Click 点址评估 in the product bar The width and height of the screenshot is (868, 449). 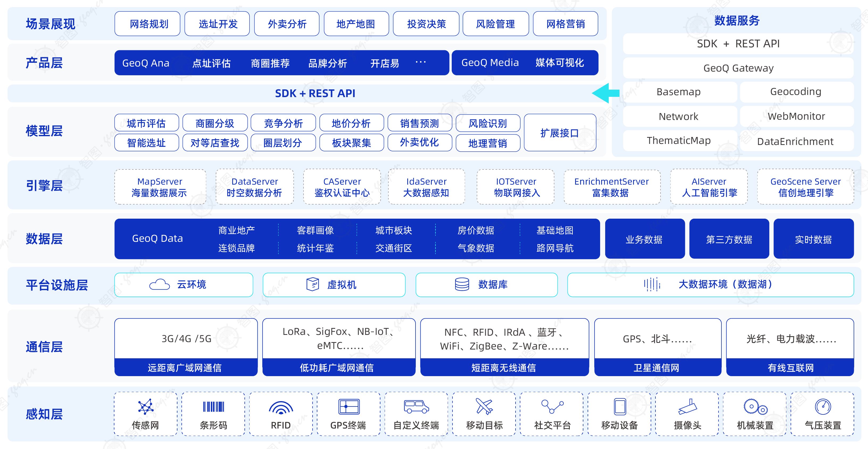pos(211,63)
